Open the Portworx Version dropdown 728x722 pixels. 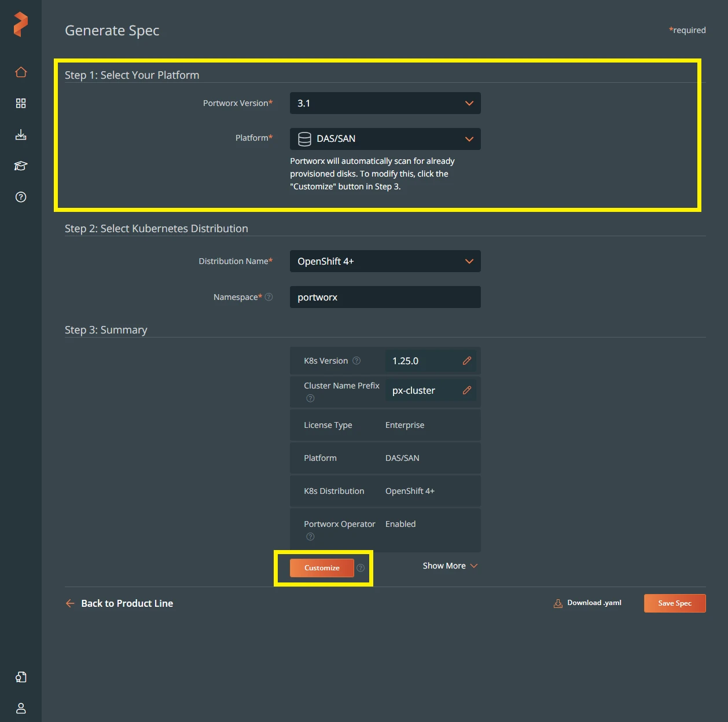point(385,103)
